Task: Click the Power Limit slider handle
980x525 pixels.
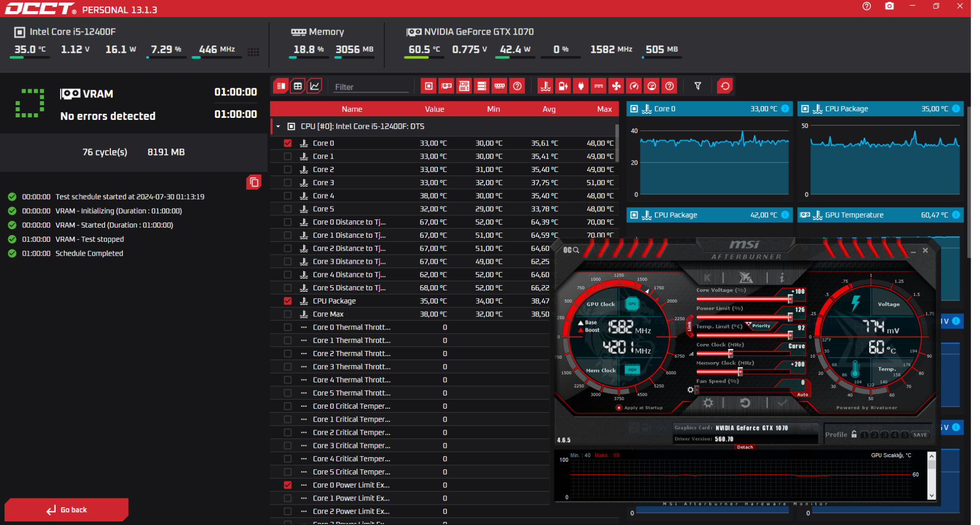Action: (790, 317)
